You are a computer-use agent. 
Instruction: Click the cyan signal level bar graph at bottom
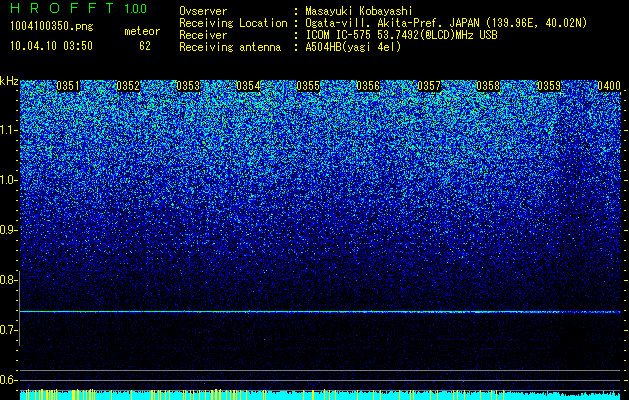(x=320, y=395)
